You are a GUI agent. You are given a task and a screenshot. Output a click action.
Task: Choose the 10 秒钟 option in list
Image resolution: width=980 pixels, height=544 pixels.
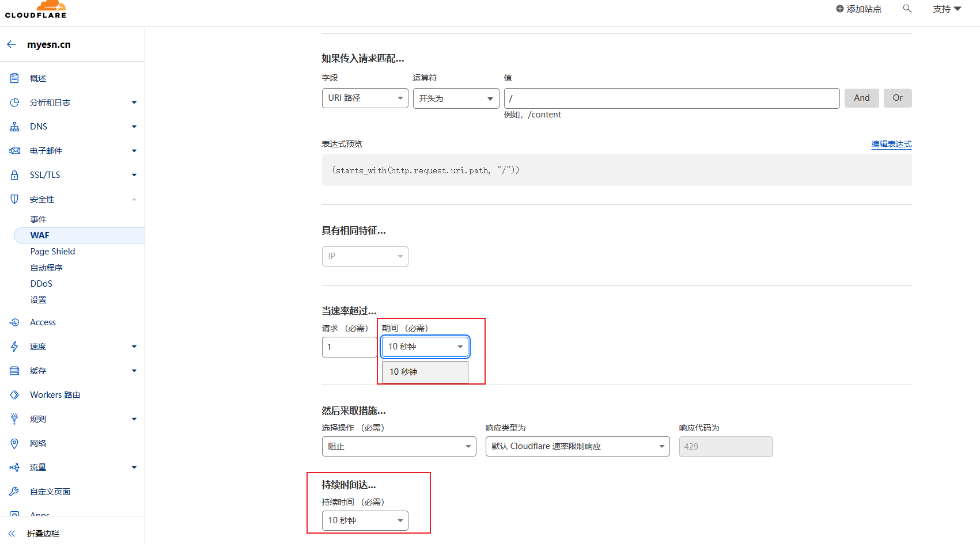425,372
